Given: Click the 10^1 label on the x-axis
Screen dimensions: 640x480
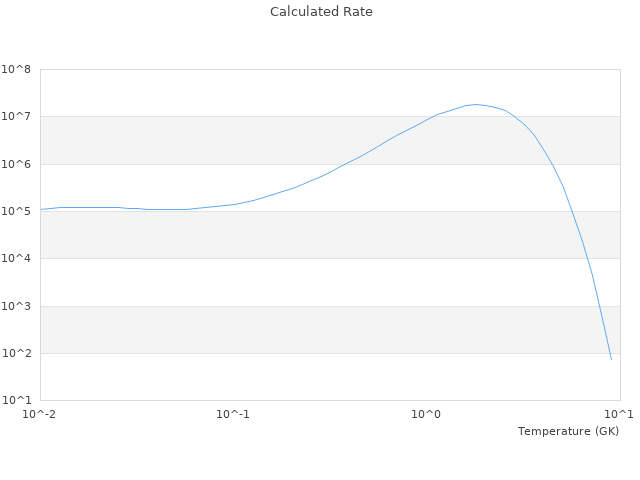Looking at the screenshot, I should tap(619, 415).
